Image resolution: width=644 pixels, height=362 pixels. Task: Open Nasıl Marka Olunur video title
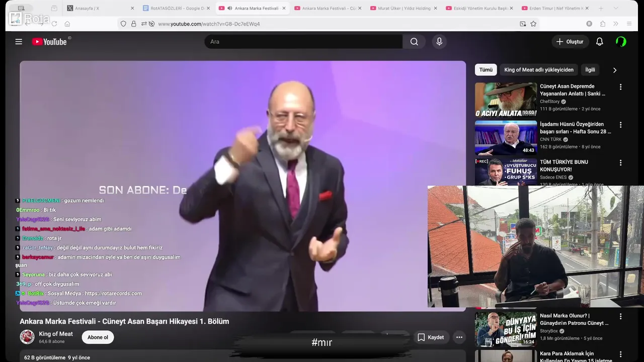coord(574,319)
